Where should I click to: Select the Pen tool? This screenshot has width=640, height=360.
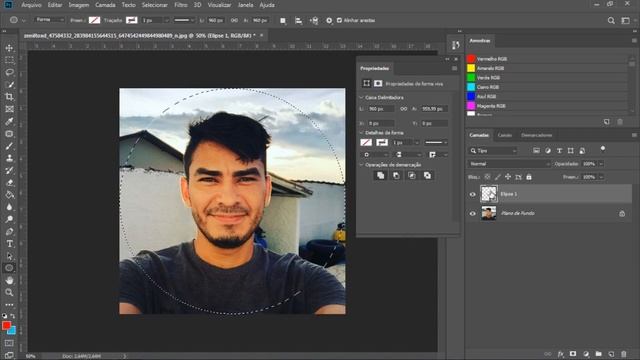pyautogui.click(x=9, y=231)
